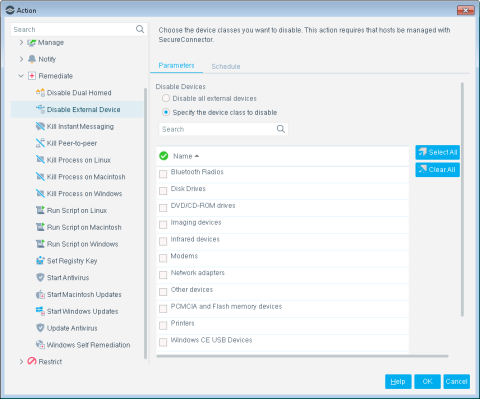Click the Kill Process on Linux icon

point(40,159)
